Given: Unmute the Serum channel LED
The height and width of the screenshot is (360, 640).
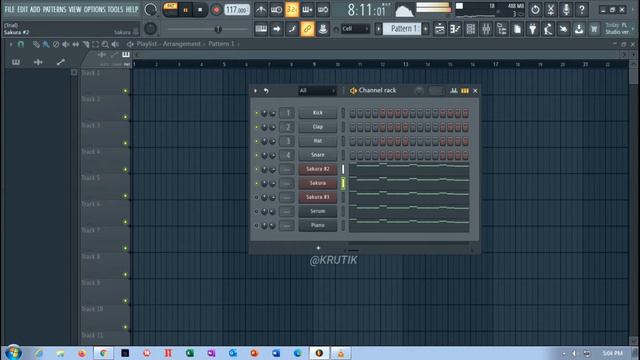Looking at the screenshot, I should coord(257,211).
